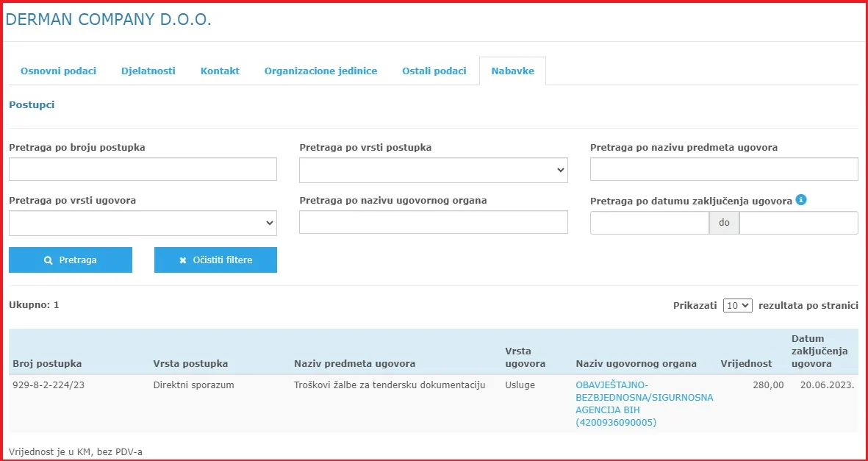Click the Naziv predmeta ugovora column header
Image resolution: width=868 pixels, height=461 pixels.
(355, 363)
